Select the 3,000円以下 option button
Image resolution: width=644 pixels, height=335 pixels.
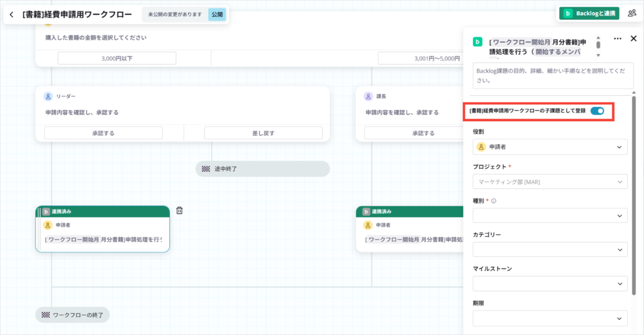click(117, 58)
